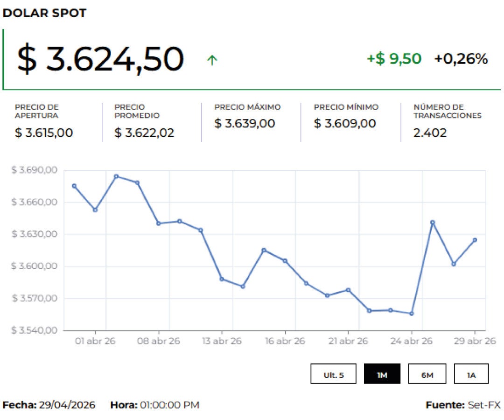The width and height of the screenshot is (504, 420).
Task: Click the Precio Máximo value $ 3.639,00
Action: [245, 124]
